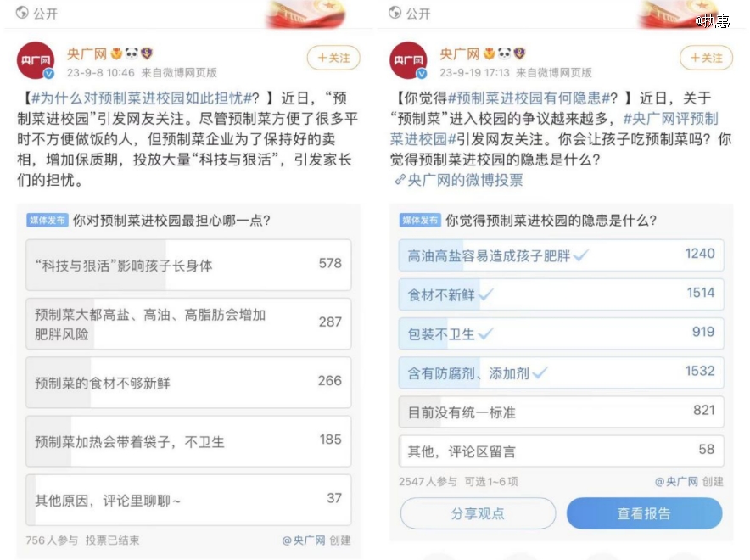Follow right 央广网 account with +关注
The height and width of the screenshot is (560, 750).
coord(706,58)
